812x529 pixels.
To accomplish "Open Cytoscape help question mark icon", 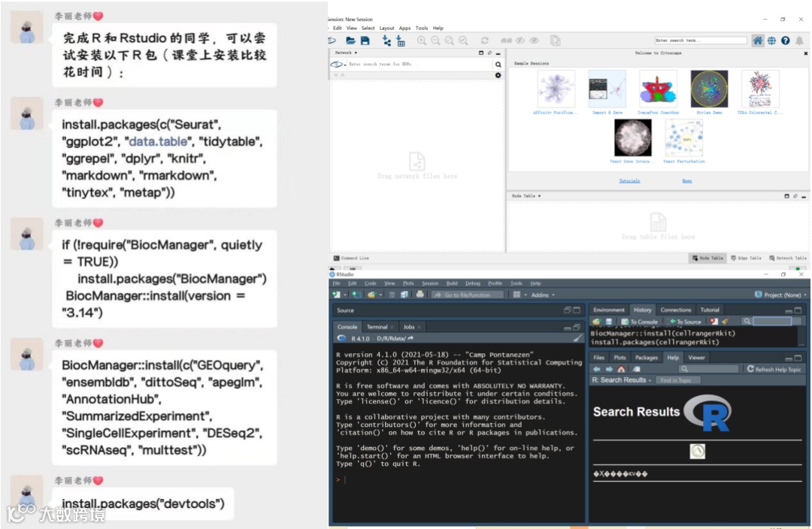I will 786,41.
